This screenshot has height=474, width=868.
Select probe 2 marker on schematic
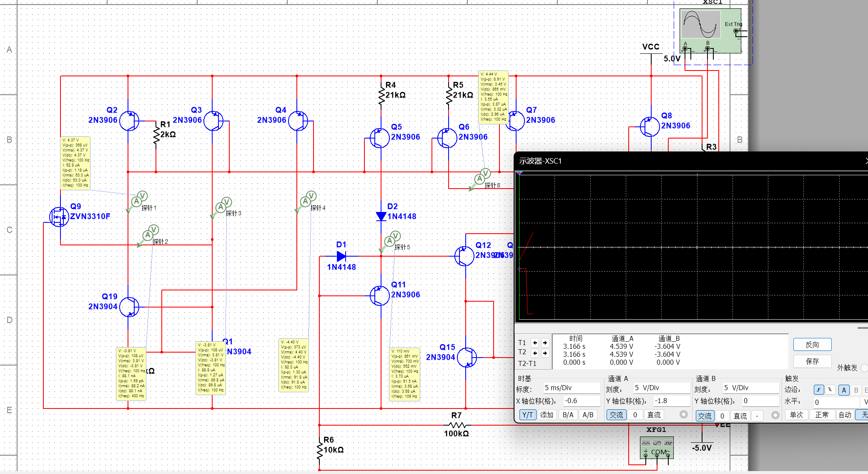[148, 236]
